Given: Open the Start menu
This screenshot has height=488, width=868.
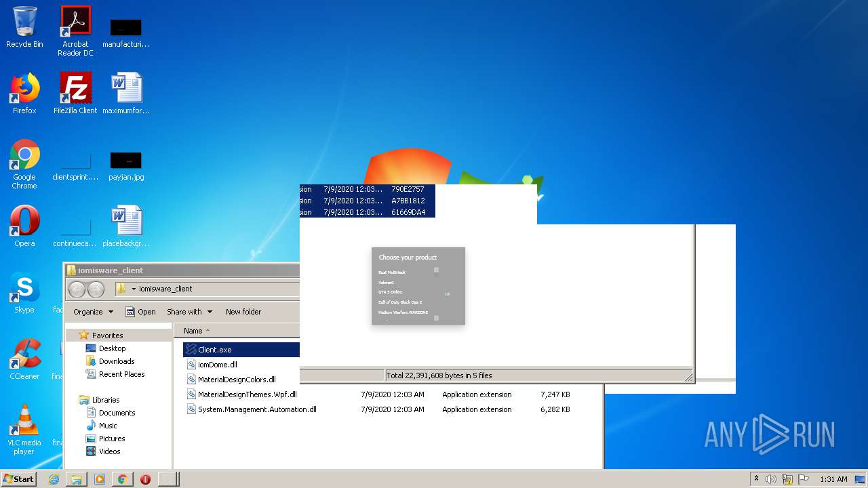Looking at the screenshot, I should point(19,479).
